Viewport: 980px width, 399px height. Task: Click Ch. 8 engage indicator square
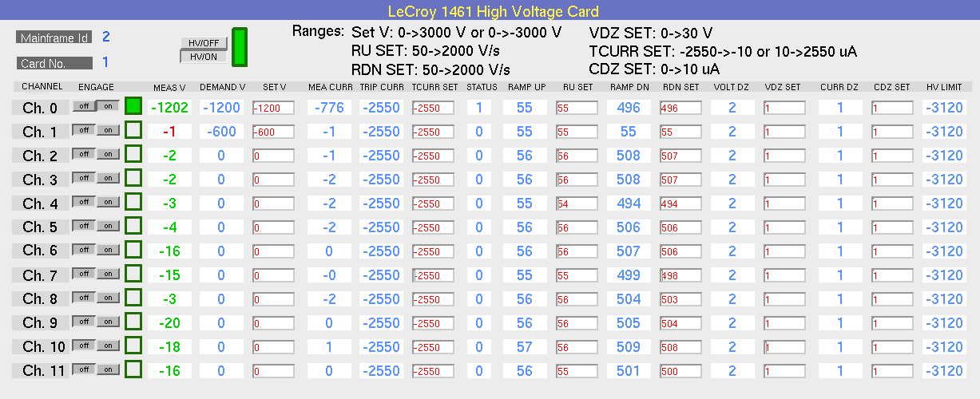click(133, 298)
